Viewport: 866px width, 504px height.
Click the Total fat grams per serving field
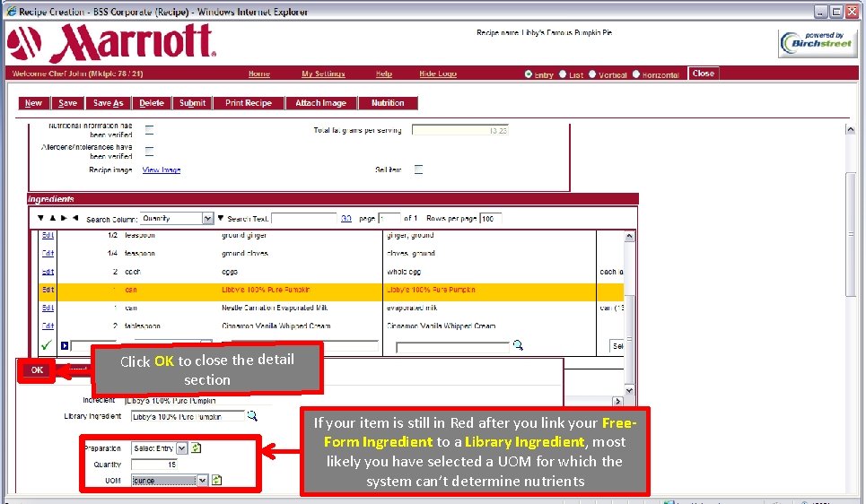click(460, 130)
